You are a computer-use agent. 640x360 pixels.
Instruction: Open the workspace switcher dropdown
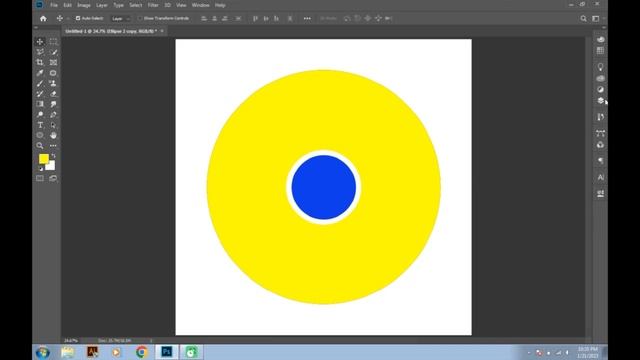(x=598, y=18)
